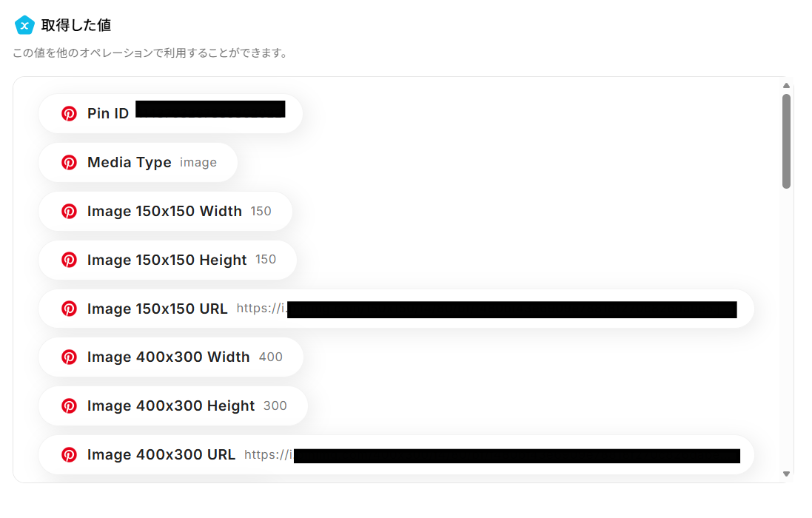Select the Pin ID value chip

pos(170,113)
